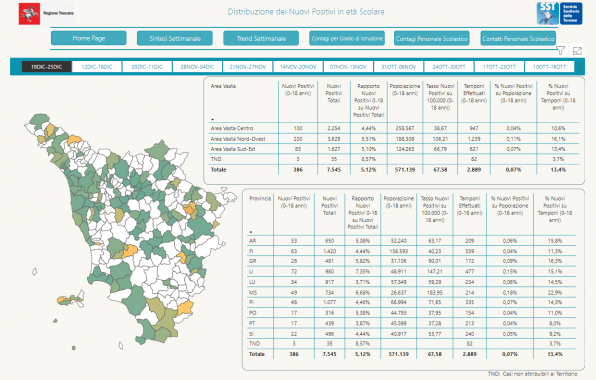
Task: Open the Home Page button
Action: click(89, 38)
